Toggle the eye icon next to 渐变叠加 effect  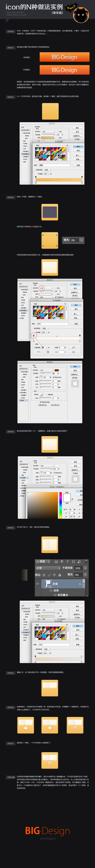pyautogui.click(x=55, y=595)
